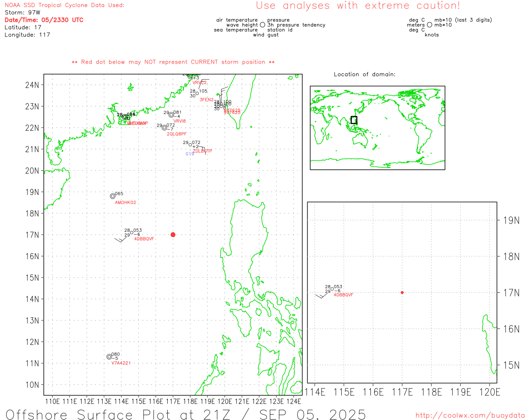Click the world location thumbnail map
525x420 pixels.
coord(377,128)
